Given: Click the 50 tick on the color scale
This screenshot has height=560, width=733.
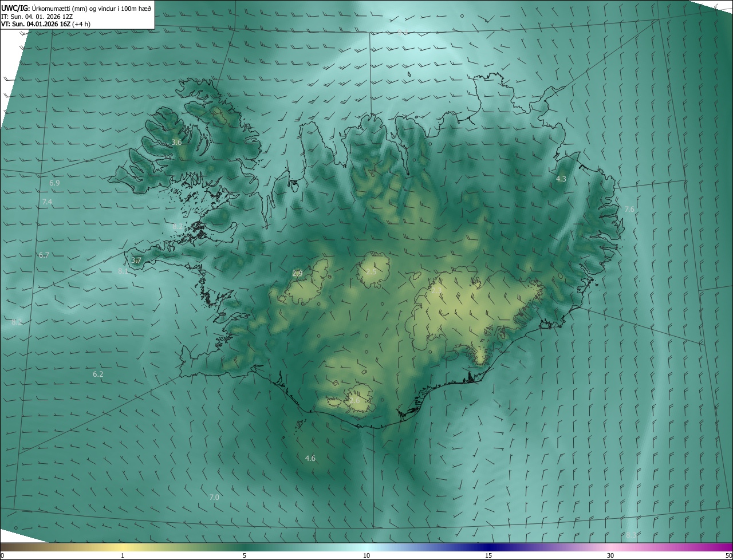Looking at the screenshot, I should tap(728, 555).
